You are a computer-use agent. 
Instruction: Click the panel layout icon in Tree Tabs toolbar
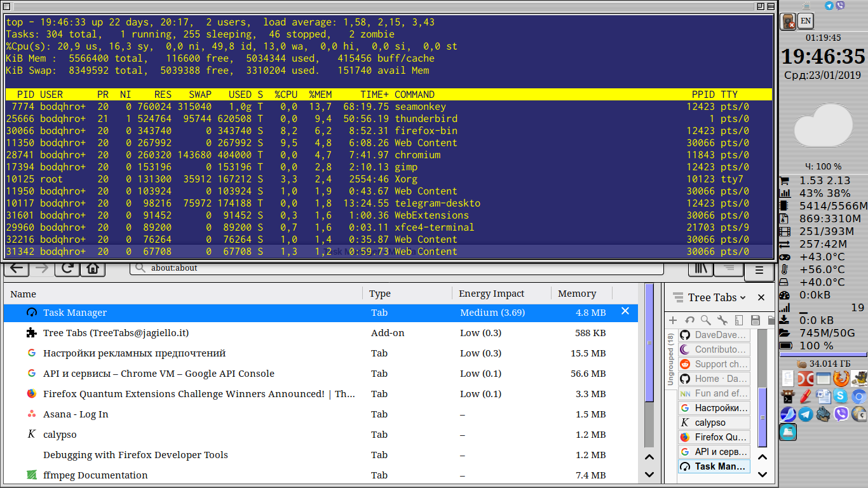(739, 320)
